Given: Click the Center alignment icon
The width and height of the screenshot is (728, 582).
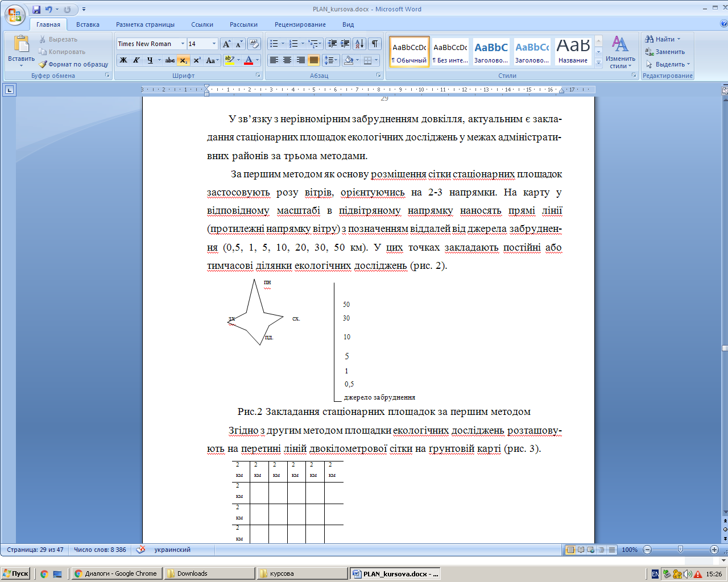Looking at the screenshot, I should pyautogui.click(x=287, y=60).
